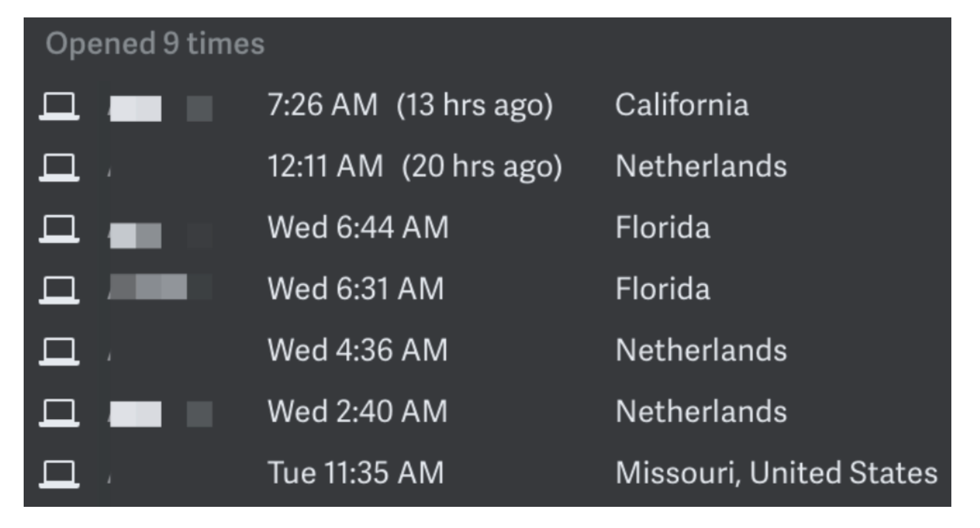Click laptop icon for Wed 4:36 AM entry

(x=59, y=351)
